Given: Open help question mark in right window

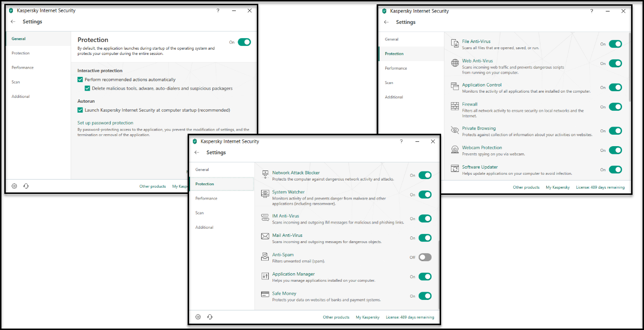Looking at the screenshot, I should (x=592, y=11).
